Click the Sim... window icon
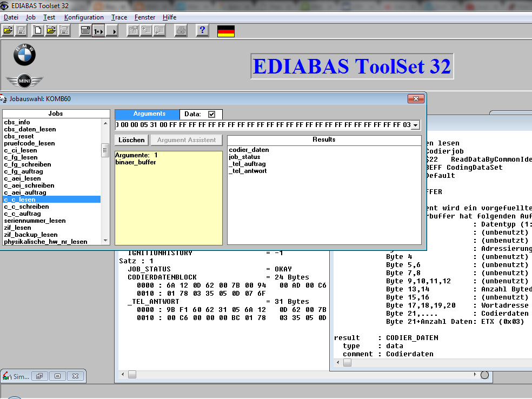The height and width of the screenshot is (399, 532). point(7,376)
